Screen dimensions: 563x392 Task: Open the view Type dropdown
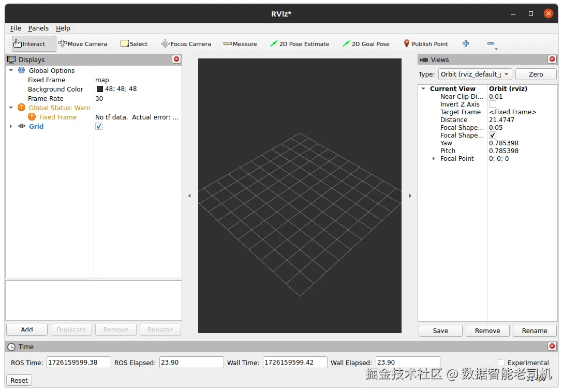pos(475,74)
